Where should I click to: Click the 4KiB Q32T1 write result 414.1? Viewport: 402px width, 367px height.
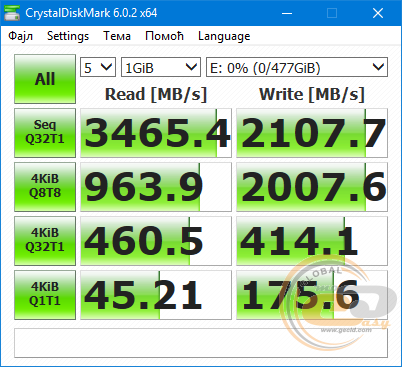coord(312,241)
